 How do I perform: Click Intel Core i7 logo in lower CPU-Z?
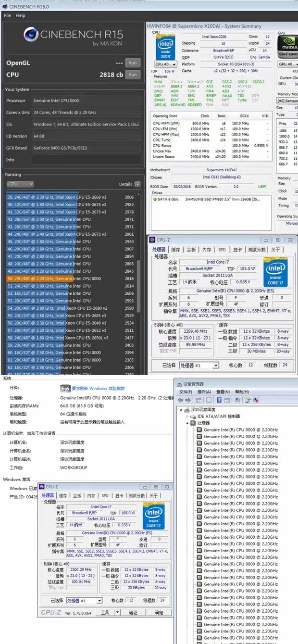154,516
